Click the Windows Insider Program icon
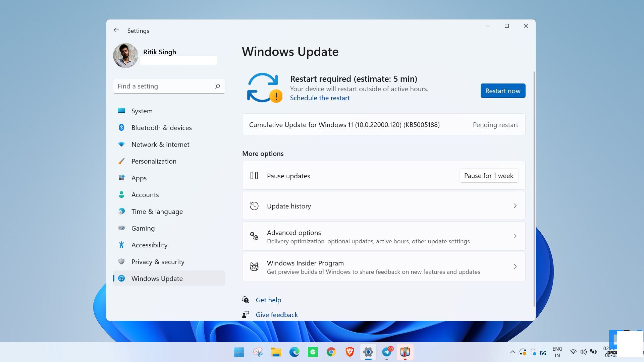This screenshot has height=362, width=644. 254,266
